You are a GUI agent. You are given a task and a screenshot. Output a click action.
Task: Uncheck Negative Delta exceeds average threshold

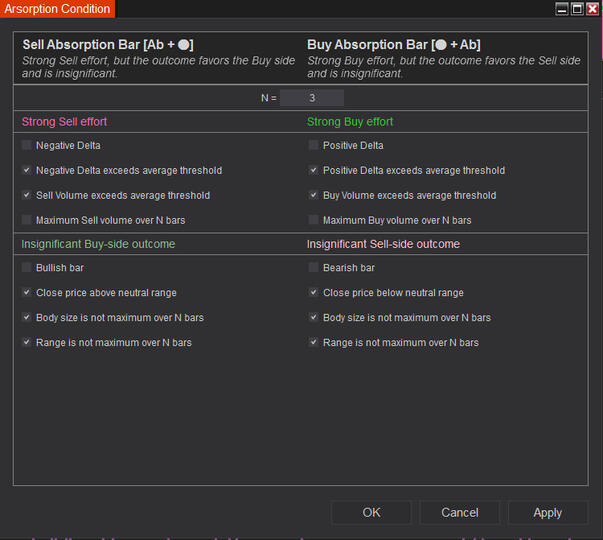point(27,171)
